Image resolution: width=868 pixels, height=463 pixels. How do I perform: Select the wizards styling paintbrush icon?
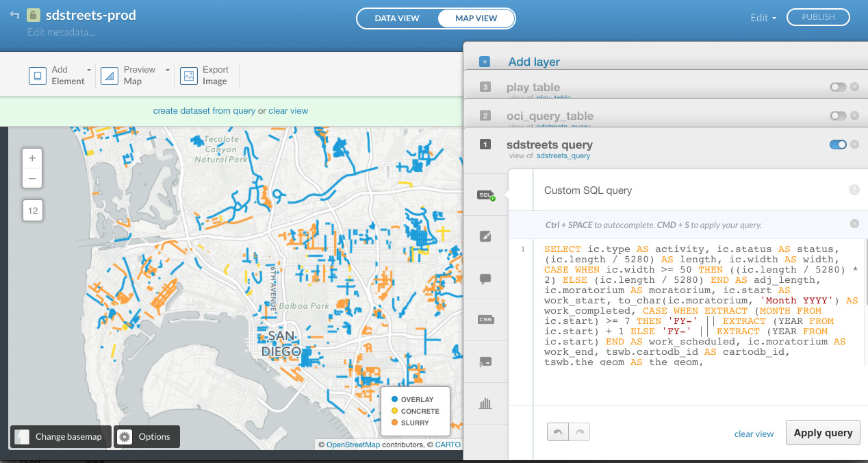click(x=486, y=236)
